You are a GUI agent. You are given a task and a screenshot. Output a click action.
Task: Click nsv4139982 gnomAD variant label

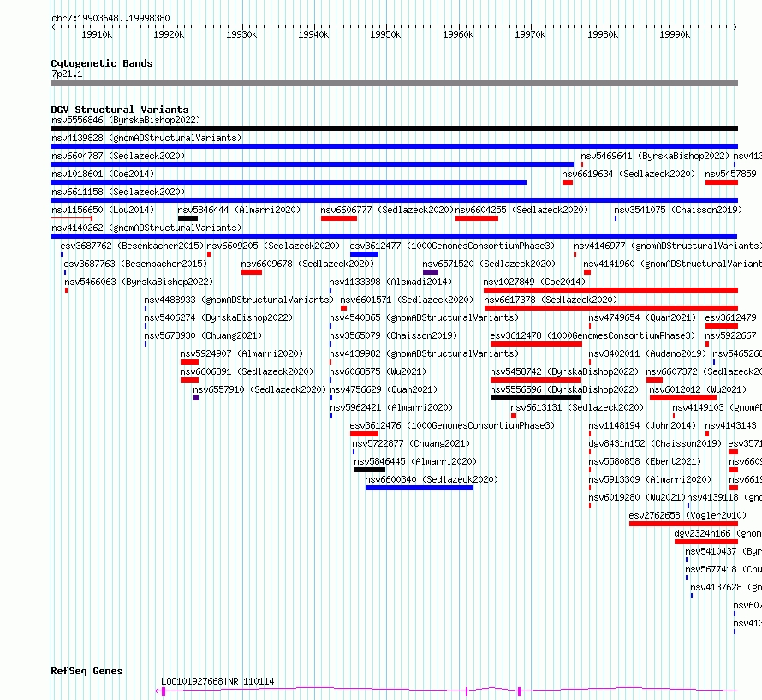tap(424, 353)
